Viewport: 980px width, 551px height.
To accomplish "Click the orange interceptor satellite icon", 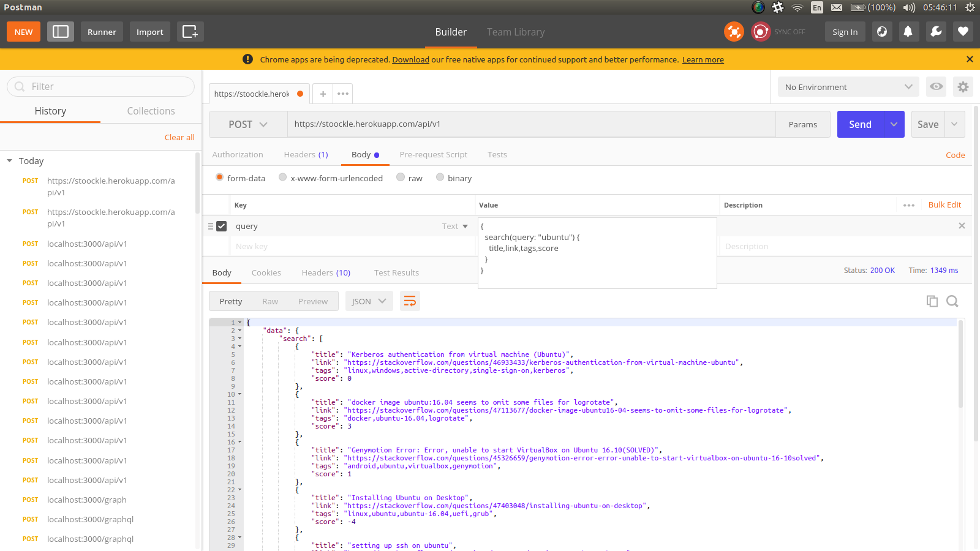I will tap(734, 32).
